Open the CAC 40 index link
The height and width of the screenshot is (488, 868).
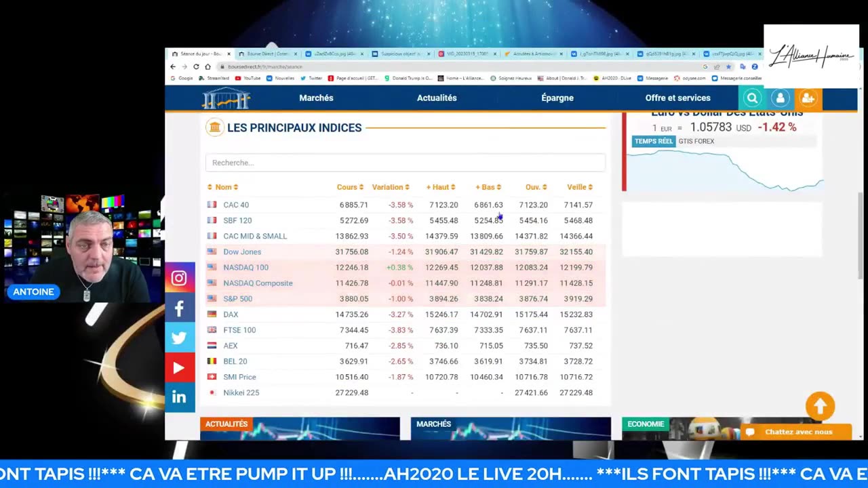pos(236,205)
